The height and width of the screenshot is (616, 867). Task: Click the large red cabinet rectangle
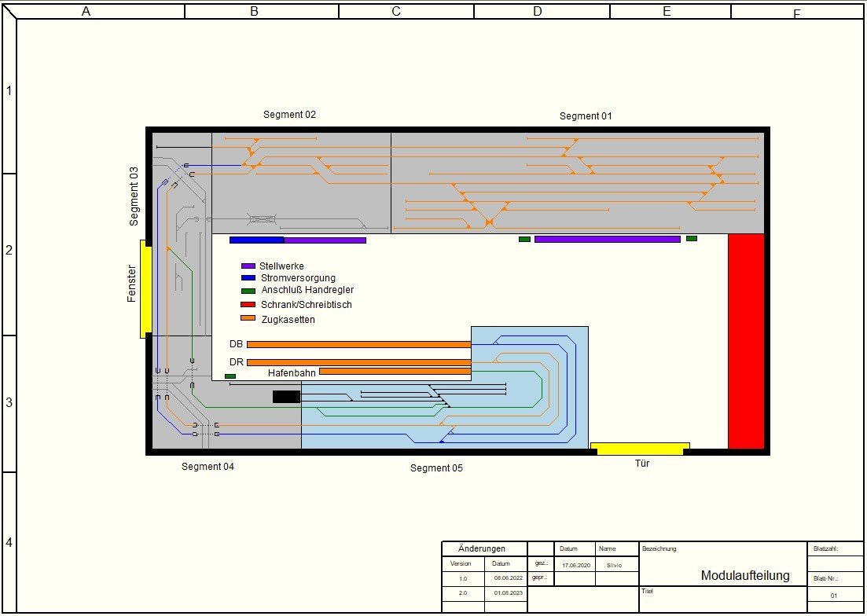746,341
